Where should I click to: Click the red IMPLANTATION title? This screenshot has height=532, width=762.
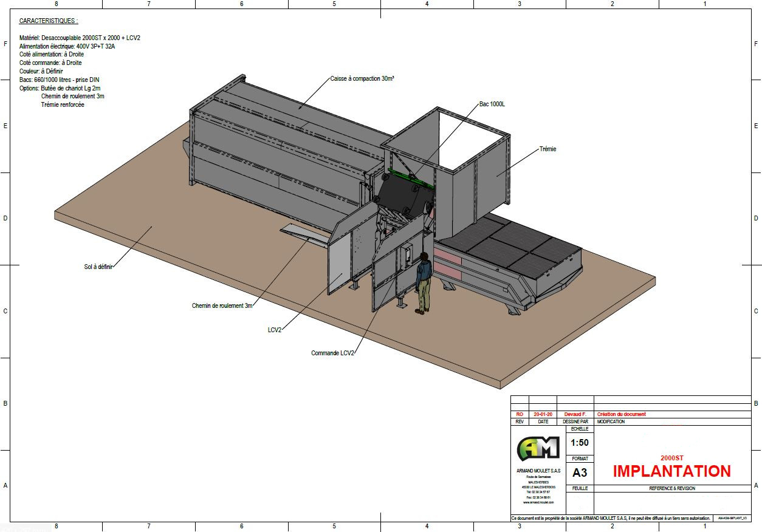pos(671,471)
